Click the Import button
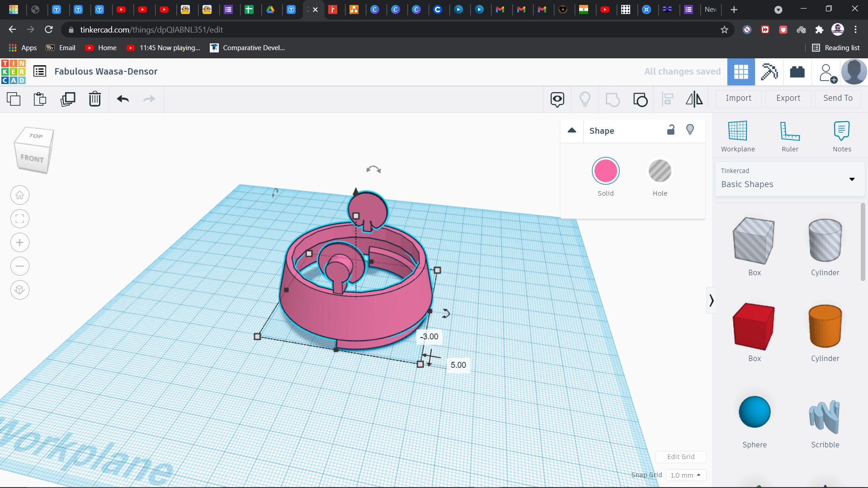The height and width of the screenshot is (488, 868). coord(738,98)
